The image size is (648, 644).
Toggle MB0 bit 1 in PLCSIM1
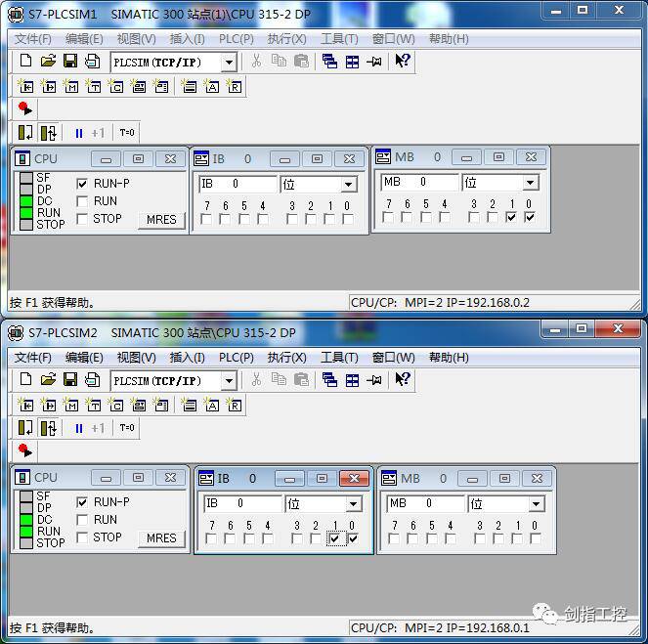[x=511, y=217]
